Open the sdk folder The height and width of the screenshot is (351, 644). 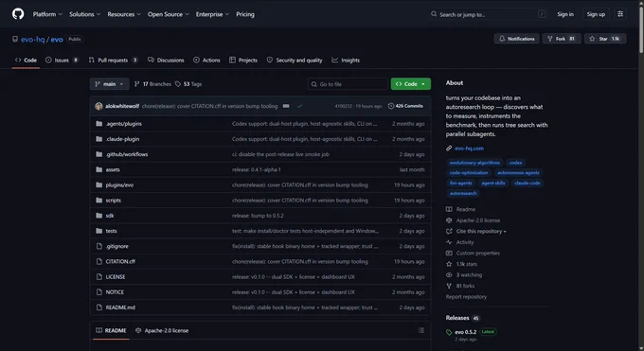pyautogui.click(x=110, y=216)
